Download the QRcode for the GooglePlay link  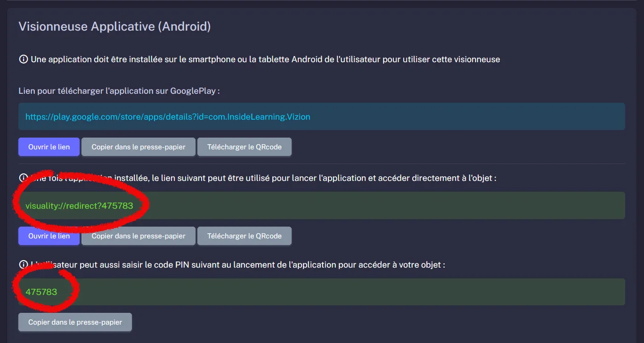click(x=244, y=147)
